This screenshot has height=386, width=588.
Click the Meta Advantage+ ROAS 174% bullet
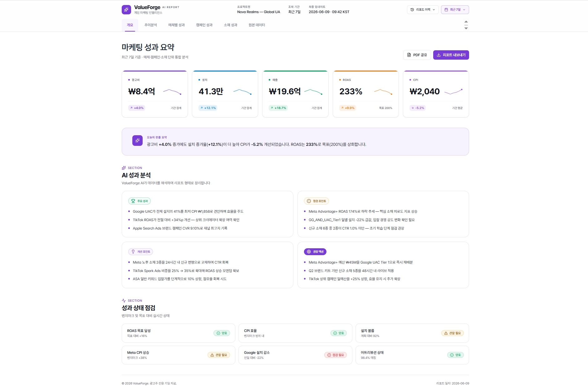[363, 211]
